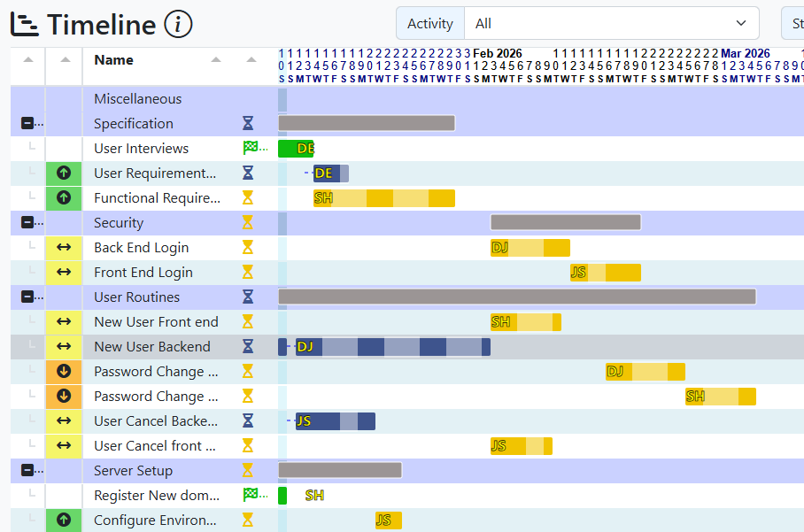Click the gray Security summary bar in timeline

click(565, 223)
